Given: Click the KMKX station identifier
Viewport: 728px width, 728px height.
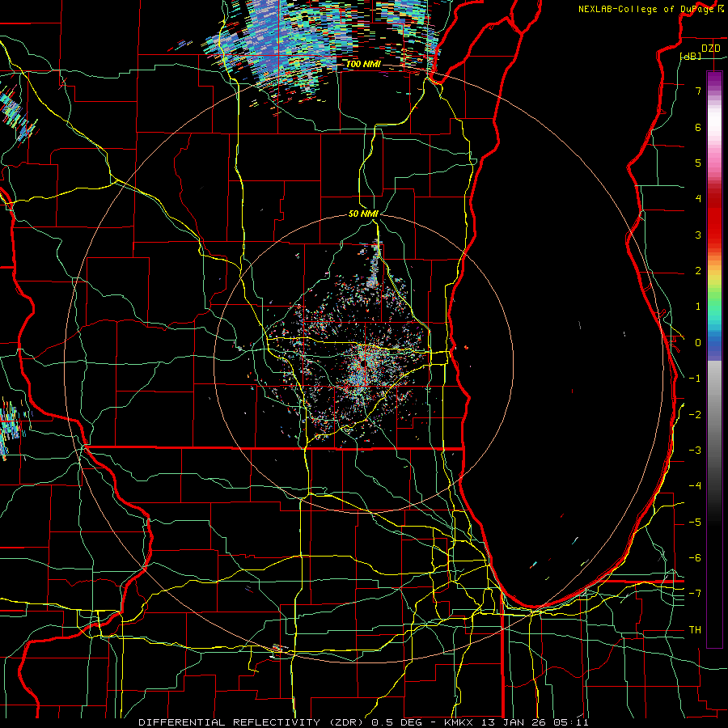Looking at the screenshot, I should point(459,722).
